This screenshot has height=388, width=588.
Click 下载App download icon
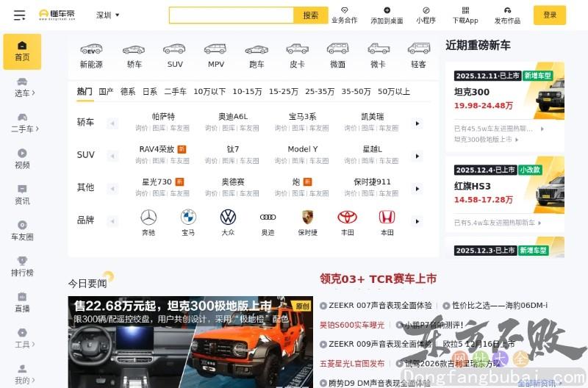tap(465, 15)
